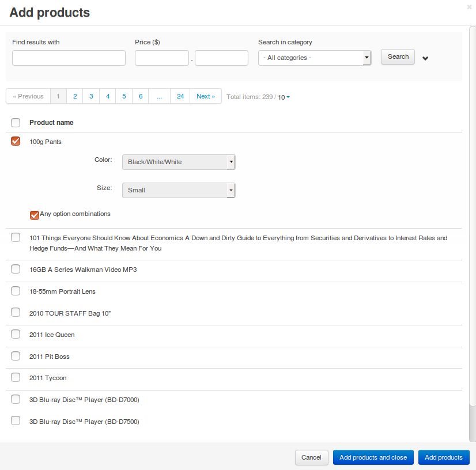Uncheck the 100g Pants product
476x470 pixels.
click(x=16, y=141)
